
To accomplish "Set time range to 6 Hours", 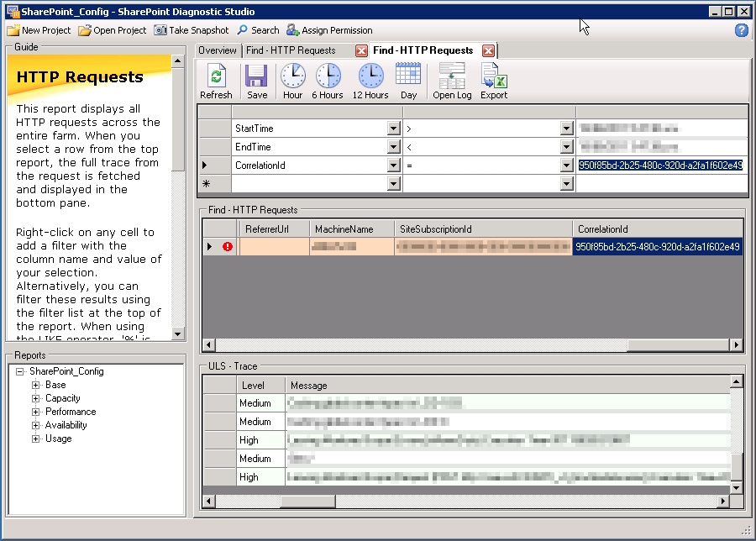I will tap(328, 81).
